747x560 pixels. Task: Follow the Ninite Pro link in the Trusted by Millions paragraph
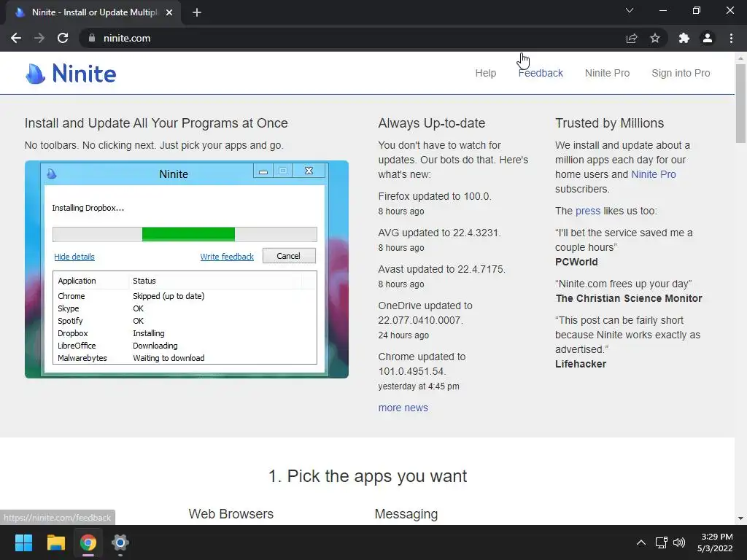click(653, 174)
